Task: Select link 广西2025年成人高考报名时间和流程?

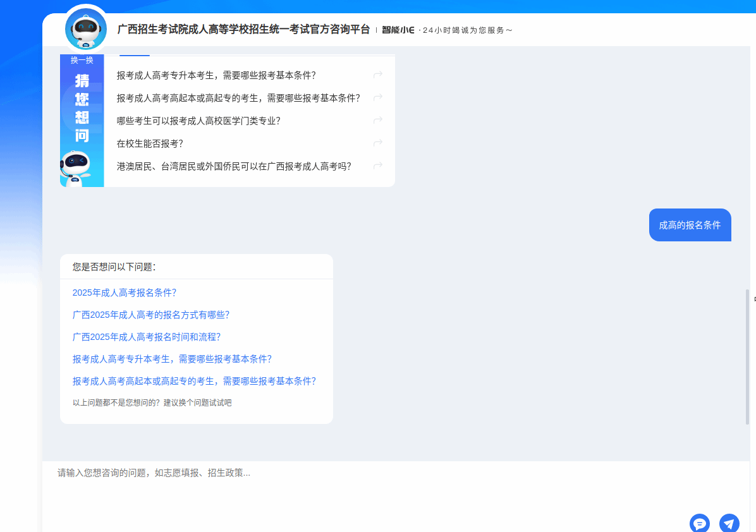Action: (147, 337)
